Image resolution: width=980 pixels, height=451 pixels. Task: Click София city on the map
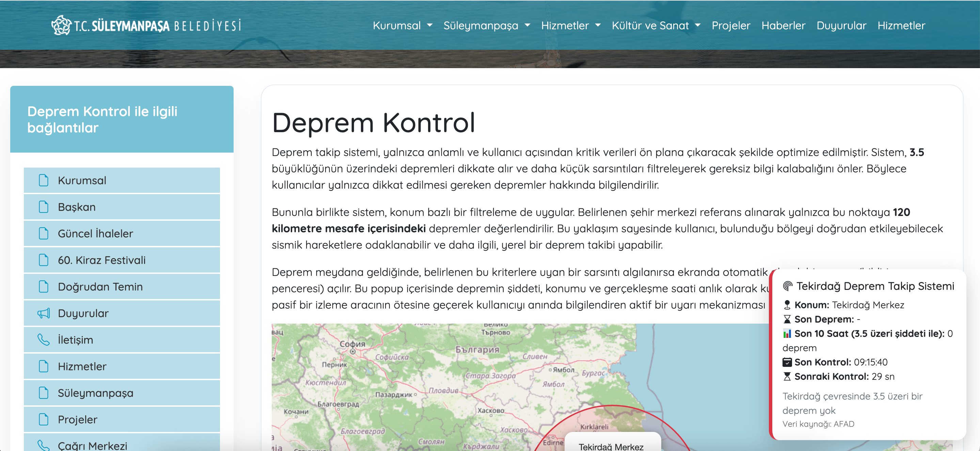(352, 344)
